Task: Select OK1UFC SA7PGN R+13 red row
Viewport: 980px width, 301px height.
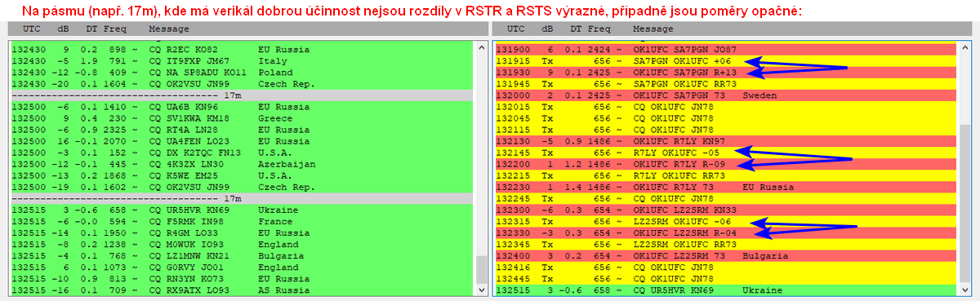Action: coord(726,72)
